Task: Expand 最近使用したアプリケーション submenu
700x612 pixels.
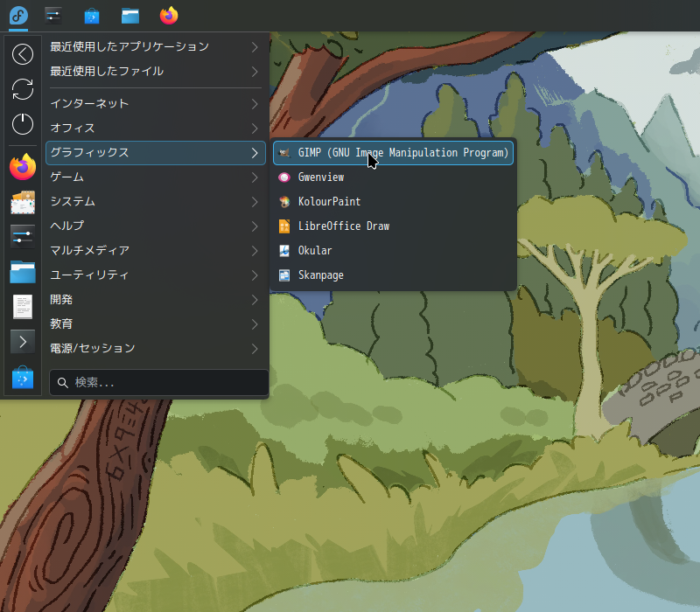Action: tap(156, 47)
